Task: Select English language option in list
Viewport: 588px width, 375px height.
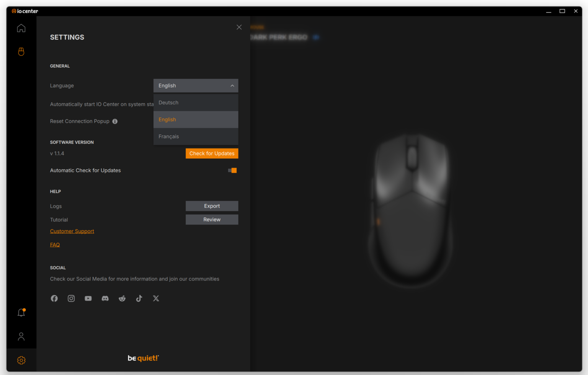Action: tap(196, 119)
